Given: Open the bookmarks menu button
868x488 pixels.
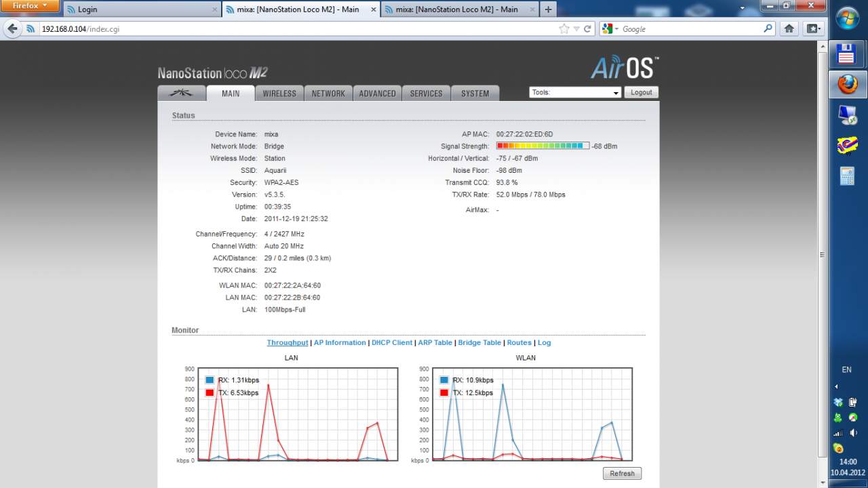Looking at the screenshot, I should coord(813,29).
